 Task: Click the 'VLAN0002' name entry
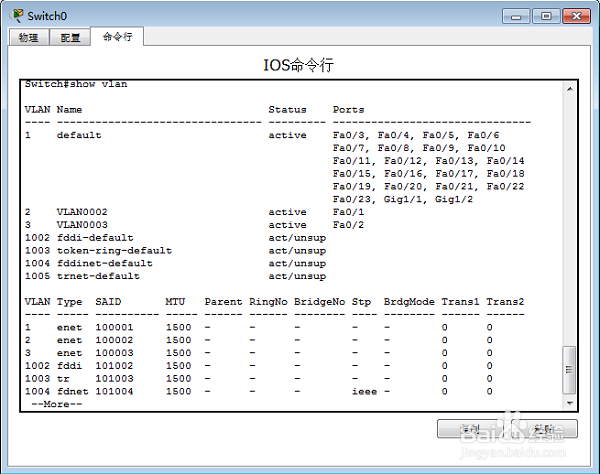click(82, 212)
